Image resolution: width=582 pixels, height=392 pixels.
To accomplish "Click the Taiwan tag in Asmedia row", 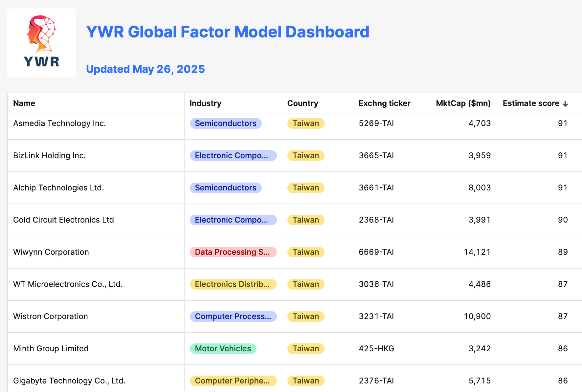I will [306, 123].
